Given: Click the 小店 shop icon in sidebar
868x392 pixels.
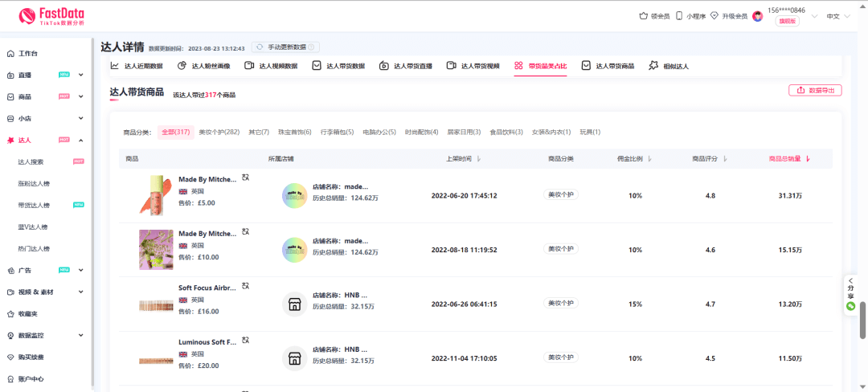Looking at the screenshot, I should point(10,118).
